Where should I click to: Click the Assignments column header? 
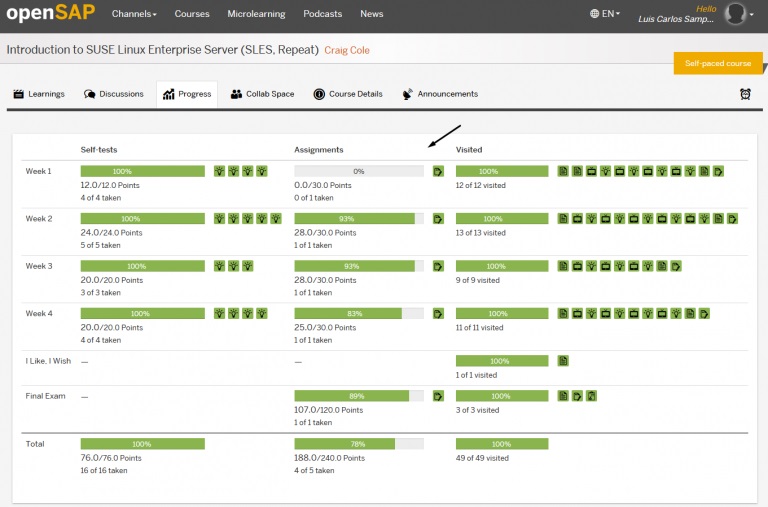[318, 150]
